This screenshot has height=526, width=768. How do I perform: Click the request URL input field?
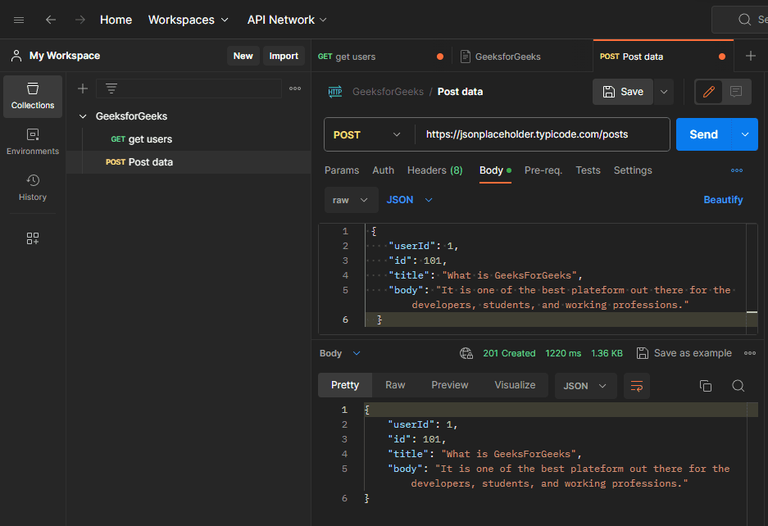540,134
